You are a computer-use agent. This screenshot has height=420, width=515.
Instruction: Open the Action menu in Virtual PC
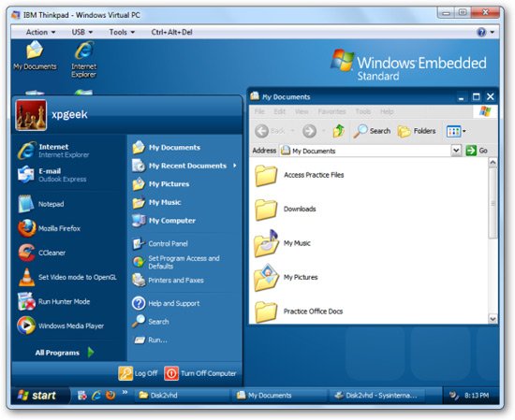40,32
